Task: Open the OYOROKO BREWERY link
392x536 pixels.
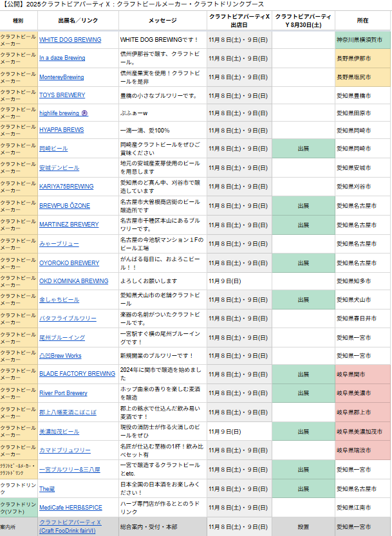Action: (69, 263)
